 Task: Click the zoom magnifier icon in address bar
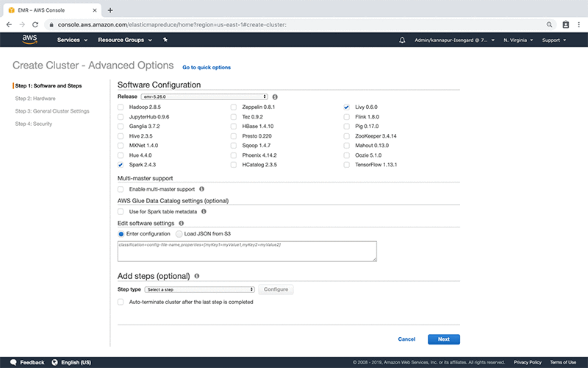click(549, 25)
